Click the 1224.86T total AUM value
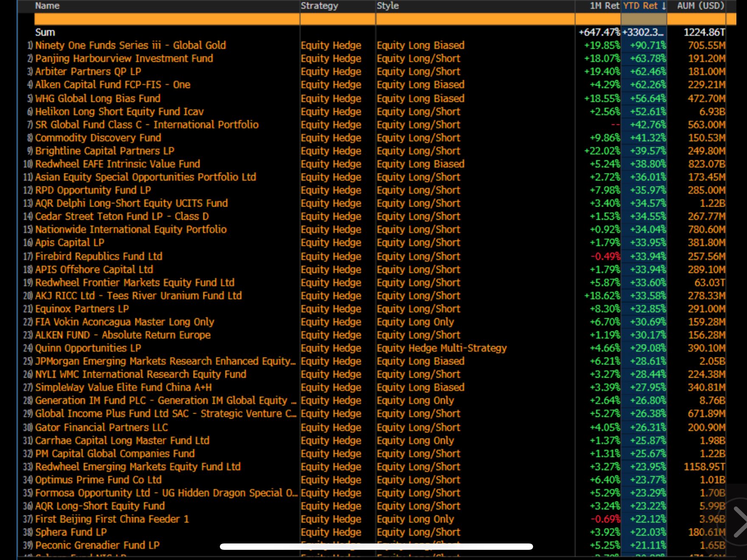 (x=705, y=33)
